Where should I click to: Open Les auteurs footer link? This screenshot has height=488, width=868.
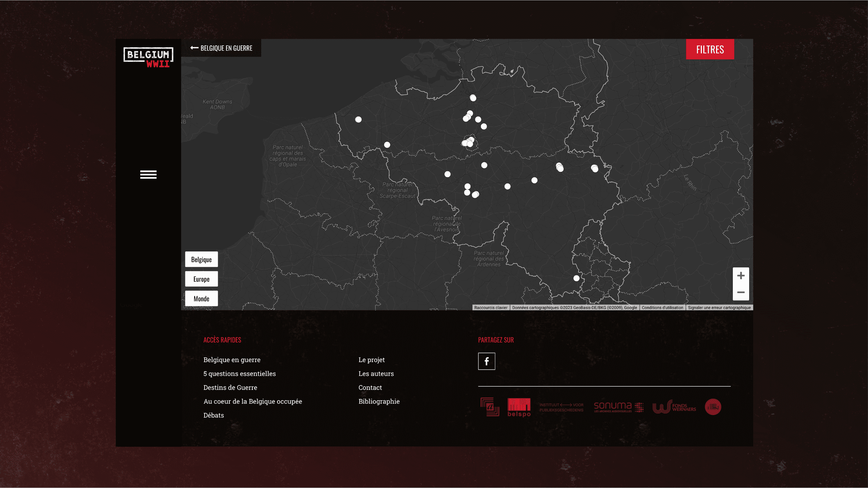[x=376, y=373]
